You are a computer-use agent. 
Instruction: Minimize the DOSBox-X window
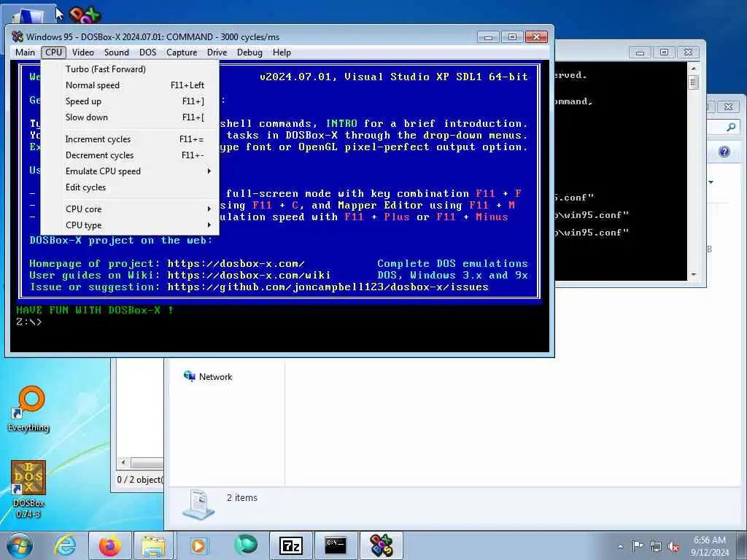pyautogui.click(x=488, y=37)
